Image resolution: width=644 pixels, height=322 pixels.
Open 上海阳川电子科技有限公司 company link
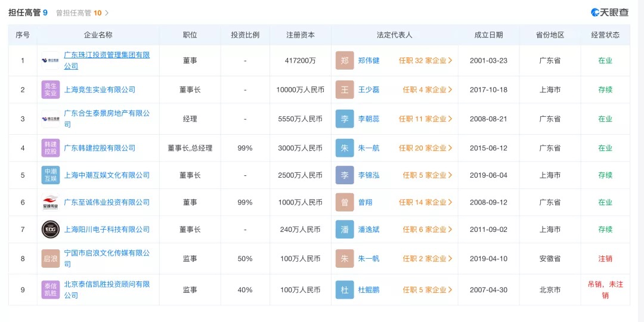[x=107, y=230]
